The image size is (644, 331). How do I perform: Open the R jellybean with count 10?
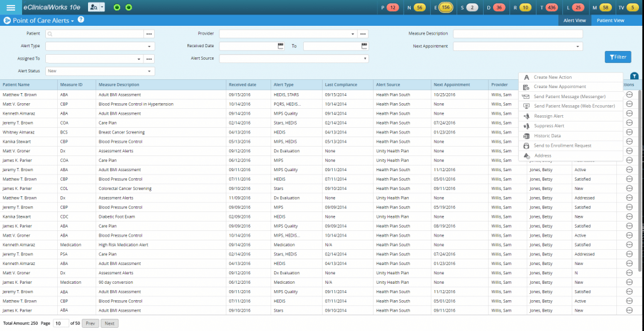[525, 8]
